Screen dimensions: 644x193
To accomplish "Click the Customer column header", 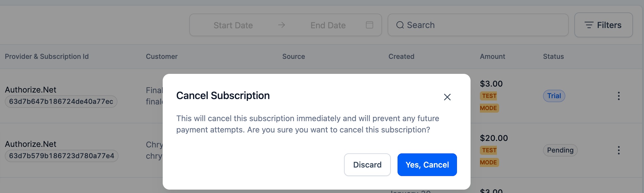I will (x=162, y=56).
